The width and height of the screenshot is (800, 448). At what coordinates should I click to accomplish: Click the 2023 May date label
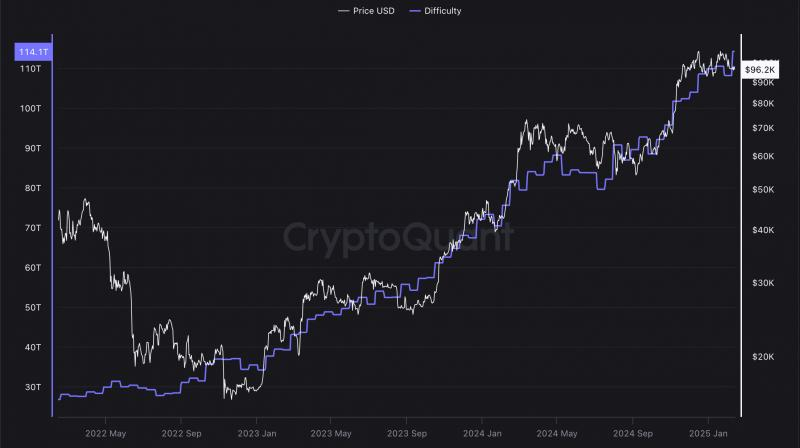click(x=331, y=434)
